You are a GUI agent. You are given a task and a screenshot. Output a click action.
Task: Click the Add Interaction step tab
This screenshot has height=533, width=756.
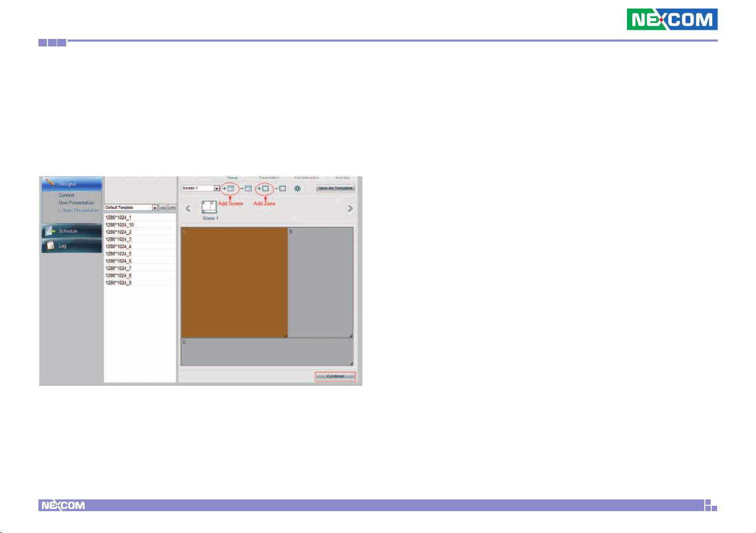tap(307, 178)
